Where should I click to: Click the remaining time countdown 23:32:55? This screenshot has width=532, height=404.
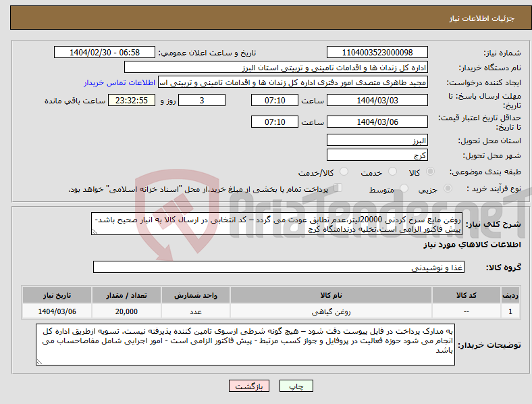tap(132, 100)
